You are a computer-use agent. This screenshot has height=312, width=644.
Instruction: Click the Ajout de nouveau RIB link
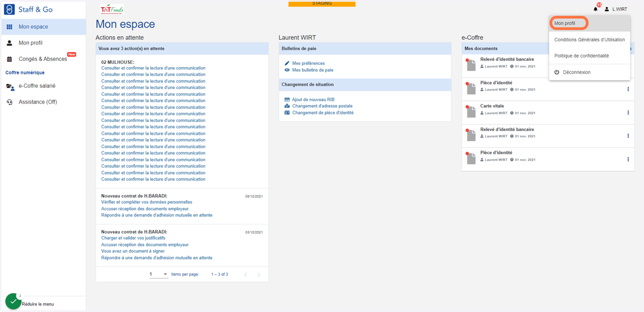tap(313, 100)
